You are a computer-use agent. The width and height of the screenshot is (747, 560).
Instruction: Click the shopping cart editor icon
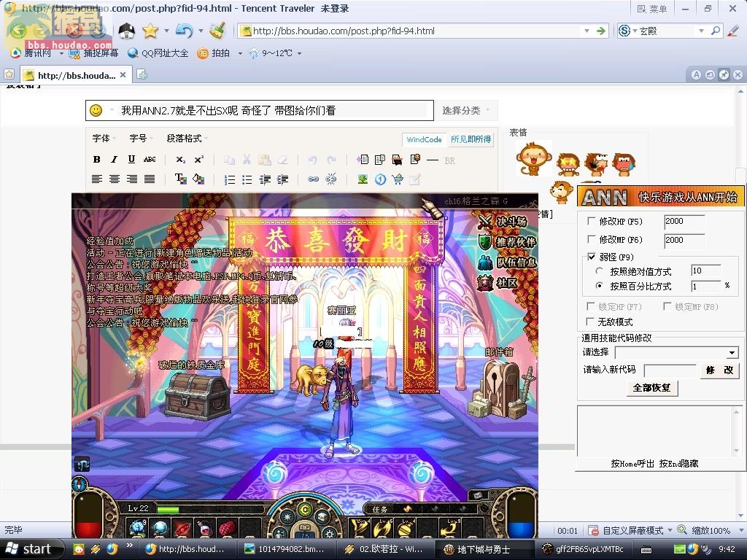398,179
